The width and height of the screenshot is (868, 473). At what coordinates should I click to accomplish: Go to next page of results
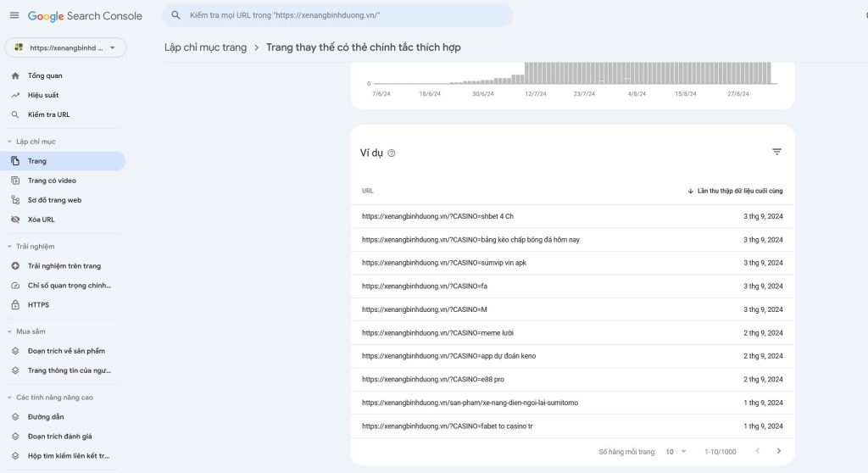coord(779,451)
